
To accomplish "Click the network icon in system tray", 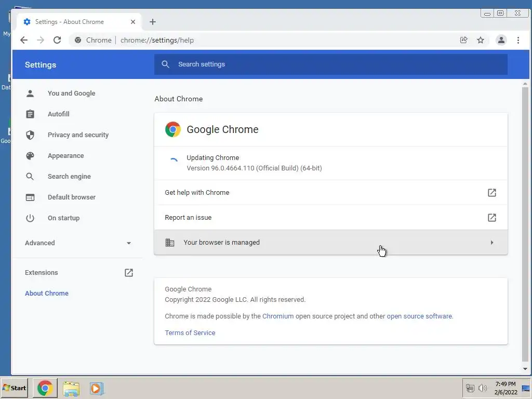I will point(470,388).
